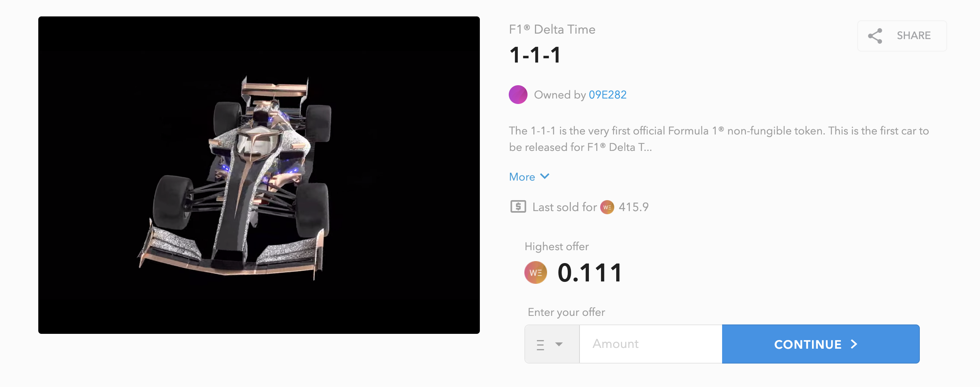This screenshot has height=387, width=980.
Task: Click the Ethereum currency symbol in offer box
Action: (x=540, y=345)
